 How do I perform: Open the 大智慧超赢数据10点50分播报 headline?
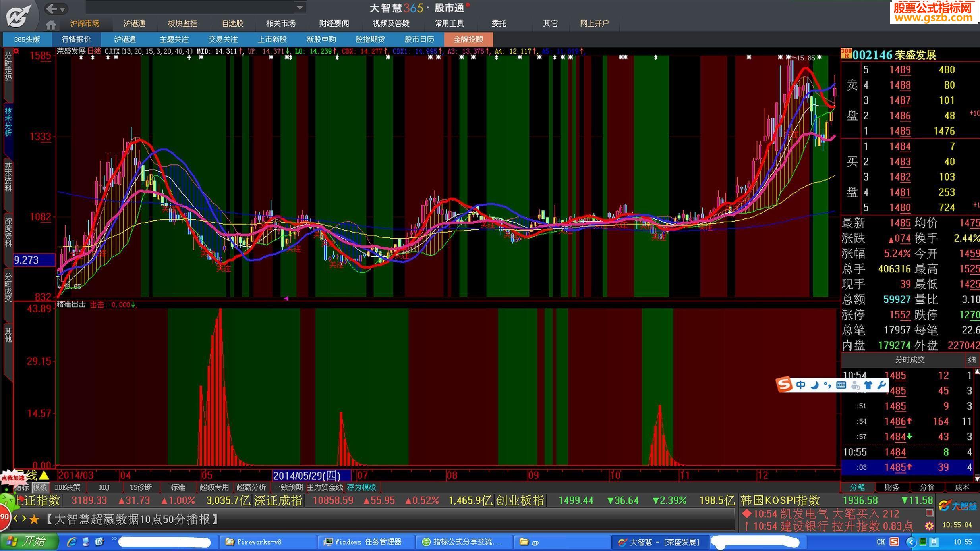(x=132, y=519)
